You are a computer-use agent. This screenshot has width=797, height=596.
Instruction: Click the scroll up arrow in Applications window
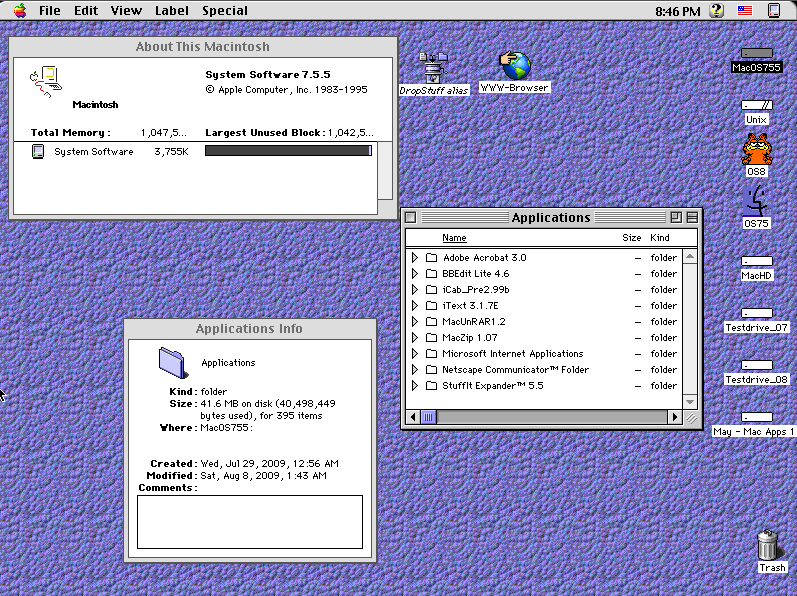pyautogui.click(x=690, y=256)
